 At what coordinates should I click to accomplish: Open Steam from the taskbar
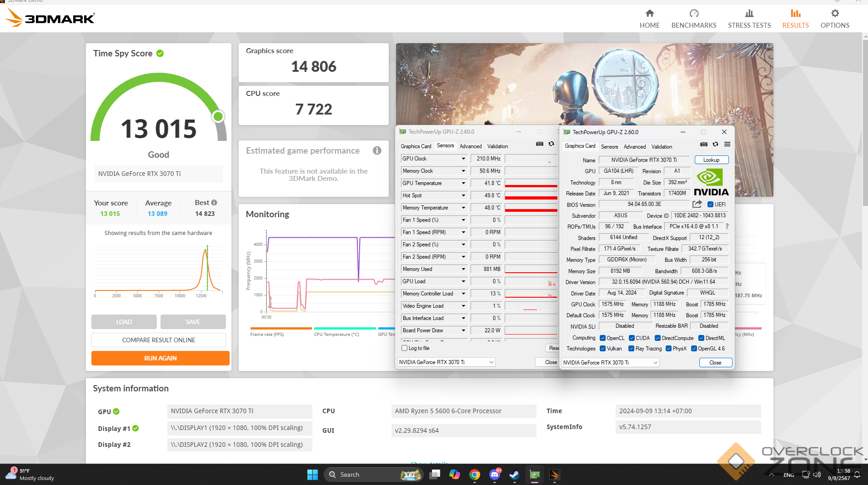(x=514, y=475)
